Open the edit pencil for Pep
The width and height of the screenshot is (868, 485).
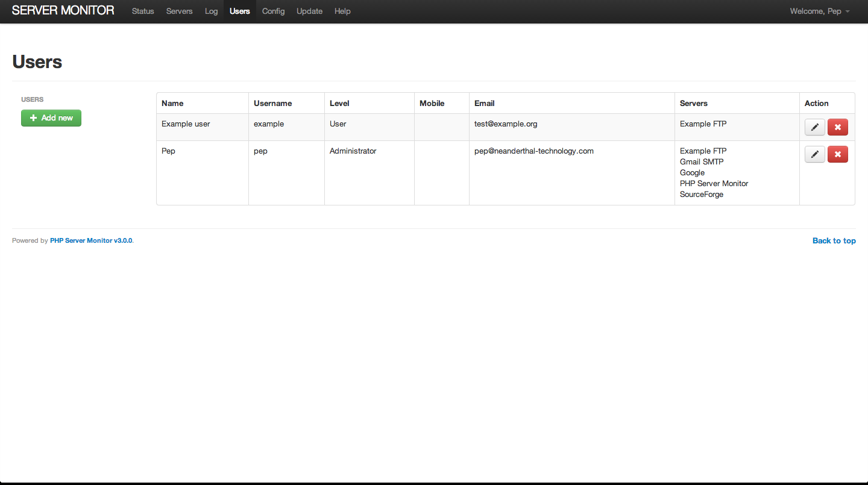pos(814,154)
